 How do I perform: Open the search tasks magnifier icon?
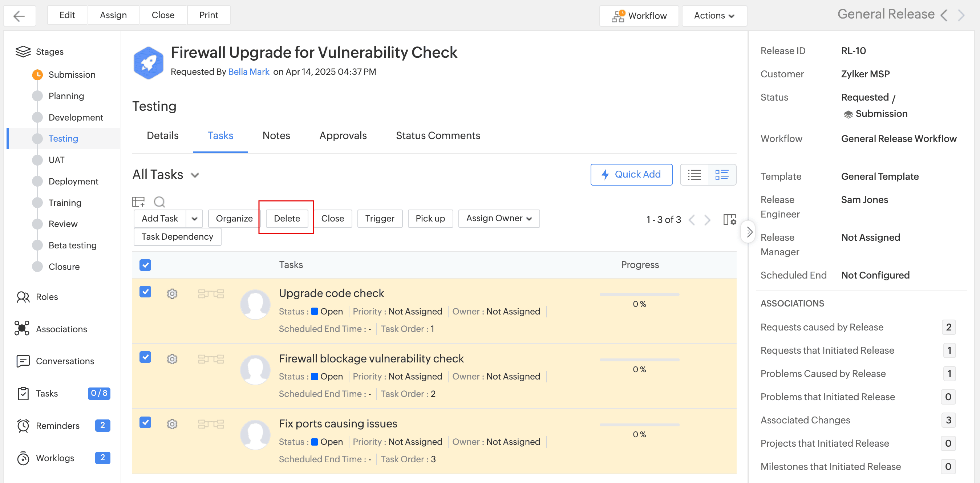coord(159,201)
